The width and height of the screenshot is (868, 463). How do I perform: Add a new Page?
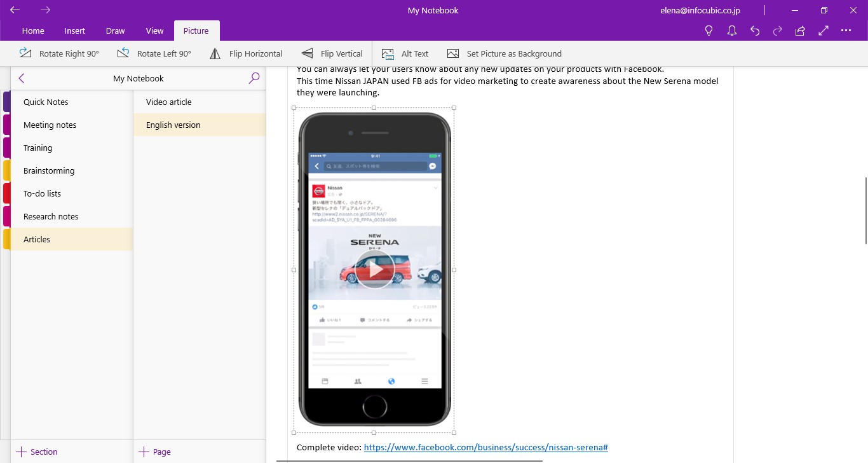[155, 452]
